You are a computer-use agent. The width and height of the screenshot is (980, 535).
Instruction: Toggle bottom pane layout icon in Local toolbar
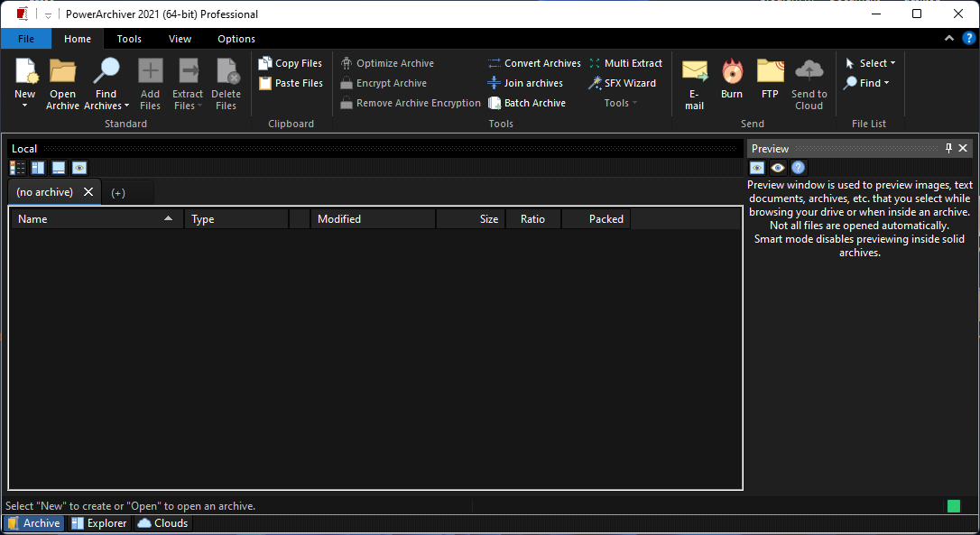(x=59, y=168)
